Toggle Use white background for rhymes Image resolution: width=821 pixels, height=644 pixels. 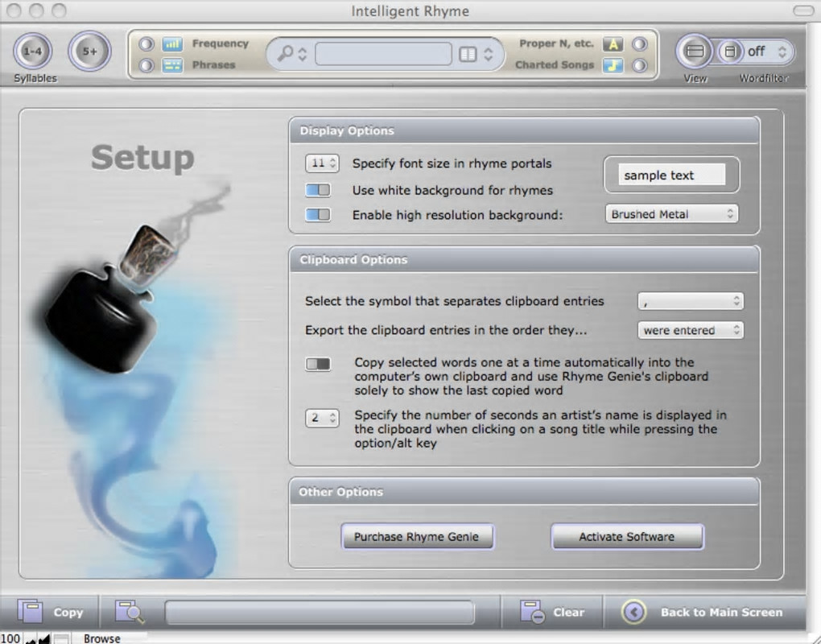(318, 190)
